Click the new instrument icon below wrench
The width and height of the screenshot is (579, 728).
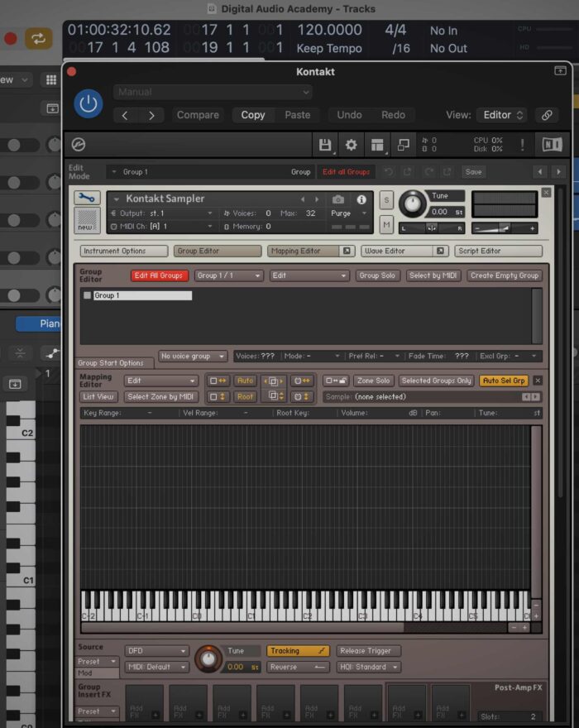87,220
